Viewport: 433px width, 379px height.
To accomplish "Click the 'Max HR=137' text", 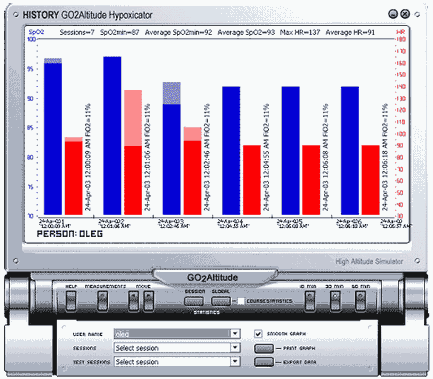I will tap(300, 32).
